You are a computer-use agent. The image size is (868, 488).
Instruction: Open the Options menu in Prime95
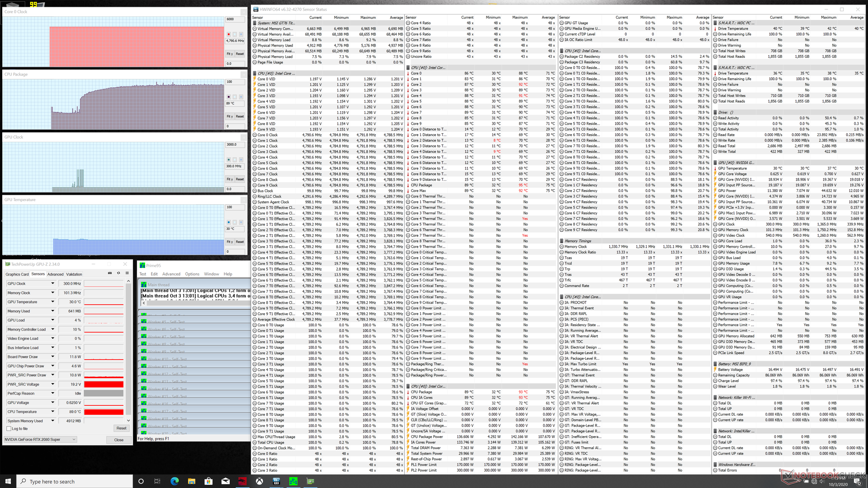tap(192, 274)
